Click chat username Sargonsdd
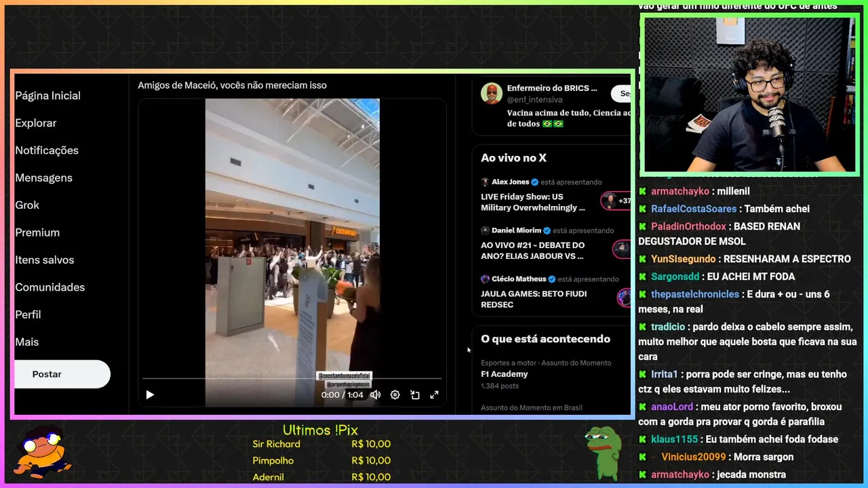 coord(675,277)
